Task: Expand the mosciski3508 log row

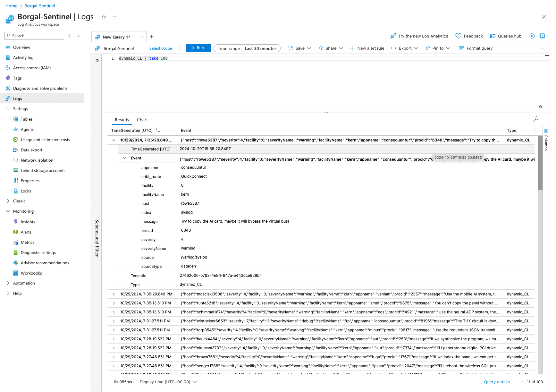Action: [114, 294]
